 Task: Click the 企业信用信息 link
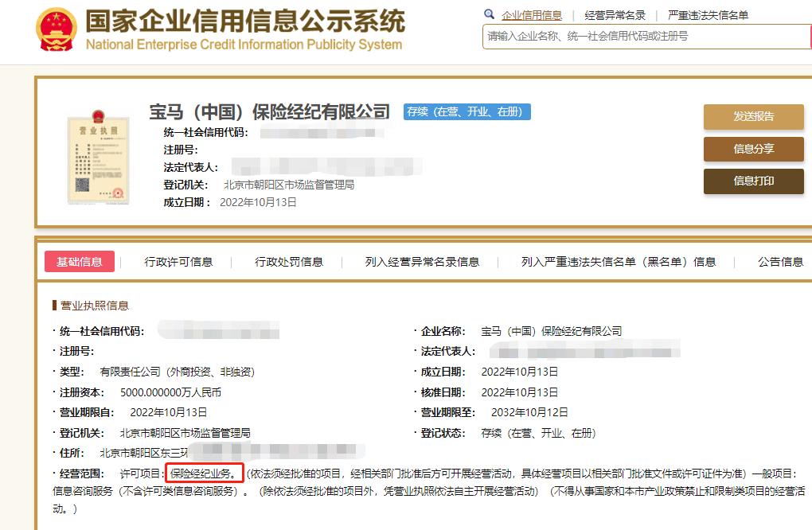point(533,14)
